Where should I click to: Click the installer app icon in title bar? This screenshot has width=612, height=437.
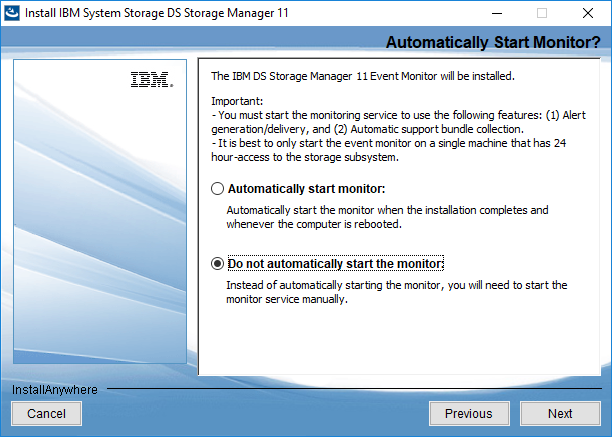[x=12, y=13]
